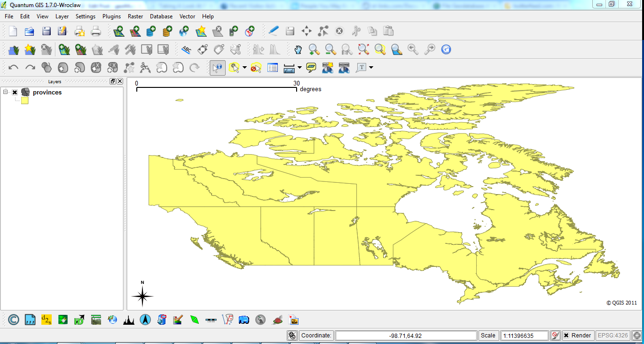Open the measure tool dropdown arrow
Viewport: 644px width, 344px height.
(300, 68)
